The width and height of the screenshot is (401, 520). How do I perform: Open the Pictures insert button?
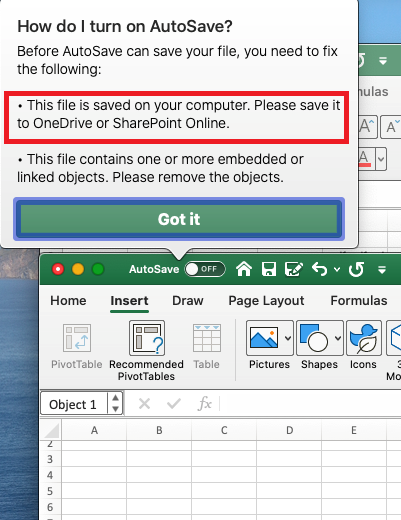click(x=265, y=345)
